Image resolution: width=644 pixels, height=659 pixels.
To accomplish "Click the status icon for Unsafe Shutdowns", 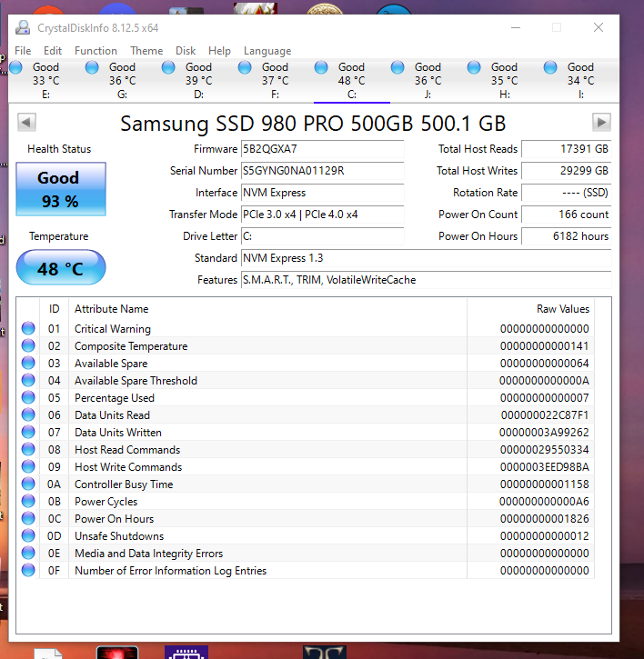I will [x=28, y=535].
